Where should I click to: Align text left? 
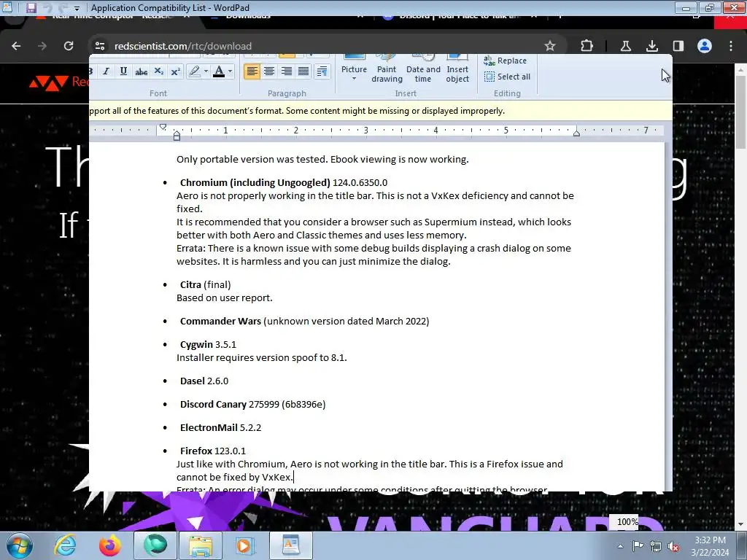(252, 71)
